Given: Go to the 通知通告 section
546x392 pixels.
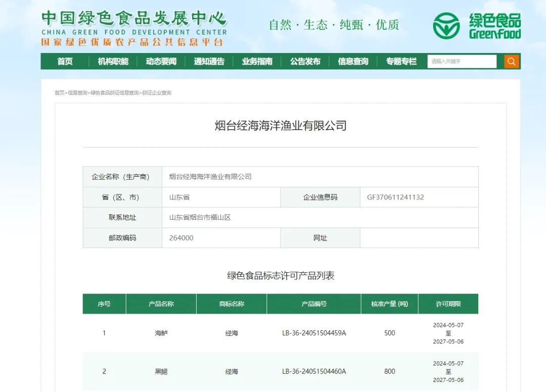Looking at the screenshot, I should tap(209, 62).
